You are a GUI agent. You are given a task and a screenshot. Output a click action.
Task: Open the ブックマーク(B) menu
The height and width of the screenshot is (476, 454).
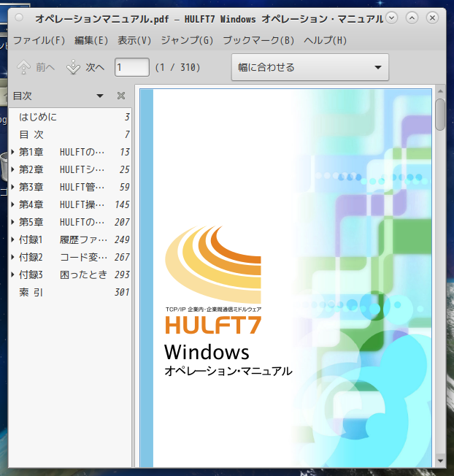[258, 40]
